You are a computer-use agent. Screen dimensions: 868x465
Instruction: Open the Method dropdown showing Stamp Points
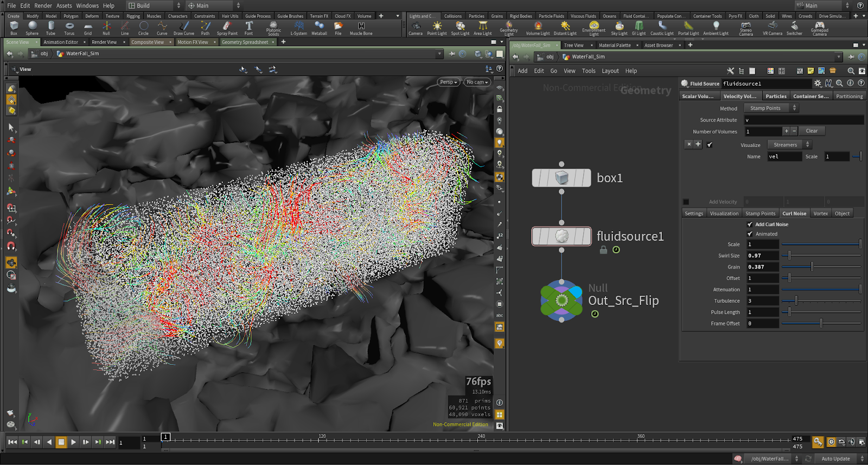(770, 109)
